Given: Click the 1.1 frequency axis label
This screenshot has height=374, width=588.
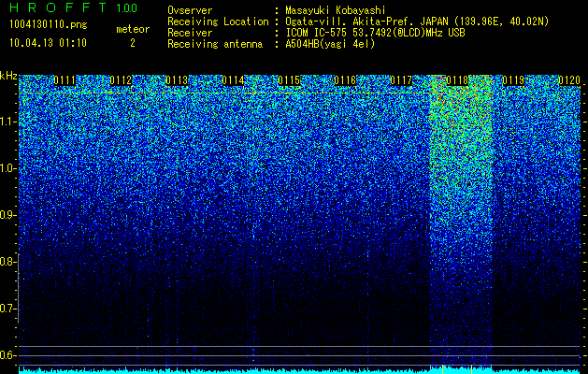Looking at the screenshot, I should pos(7,122).
